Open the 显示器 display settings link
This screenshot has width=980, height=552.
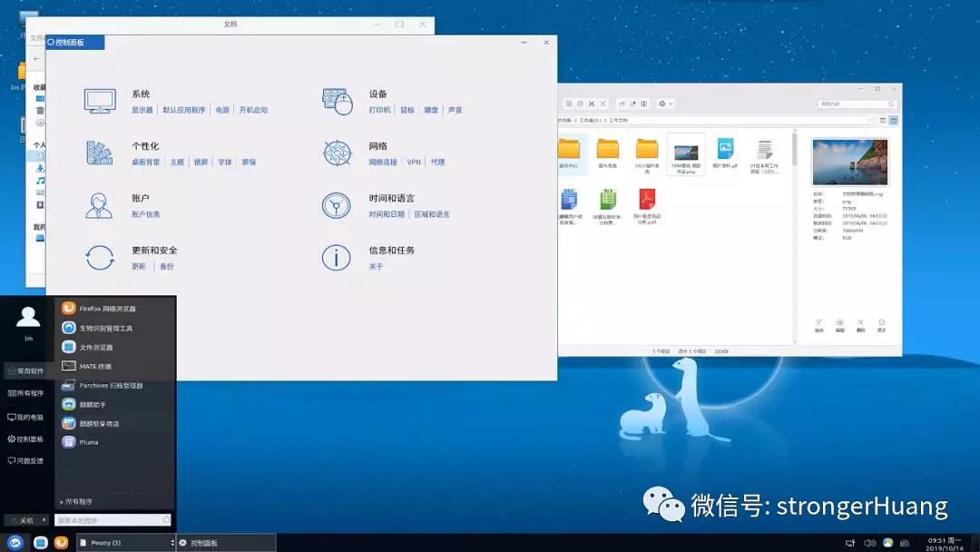click(x=142, y=110)
